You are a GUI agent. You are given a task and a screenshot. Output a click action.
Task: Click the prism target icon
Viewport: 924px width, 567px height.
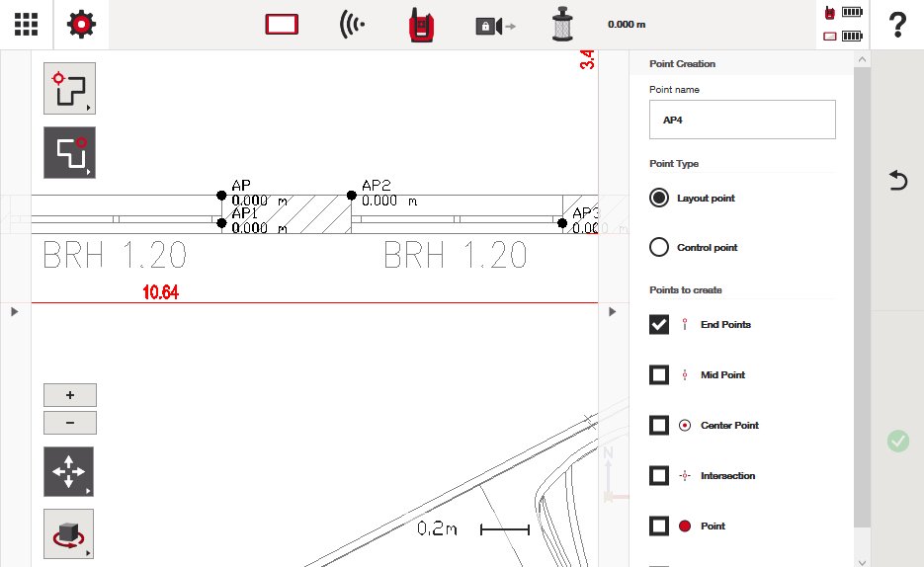pyautogui.click(x=563, y=25)
